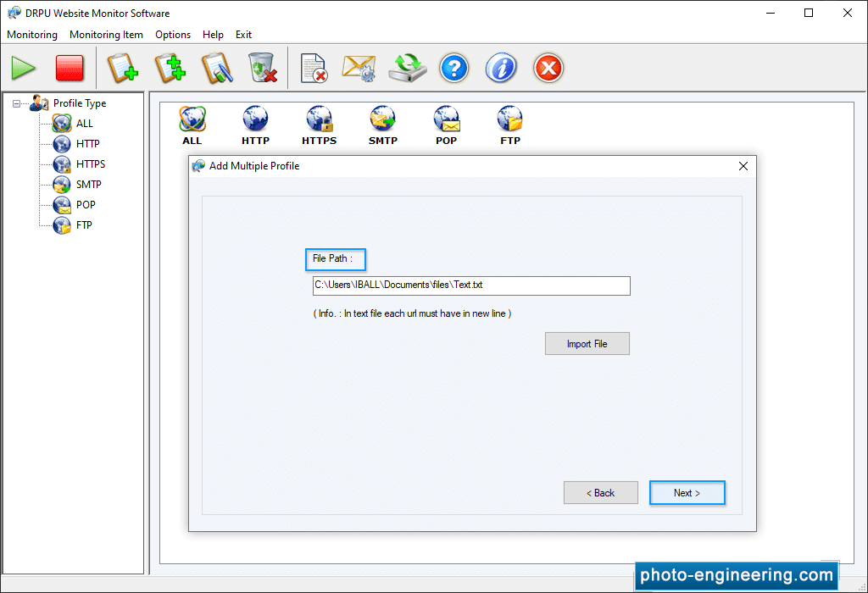Open the Monitoring Item menu

click(x=106, y=34)
